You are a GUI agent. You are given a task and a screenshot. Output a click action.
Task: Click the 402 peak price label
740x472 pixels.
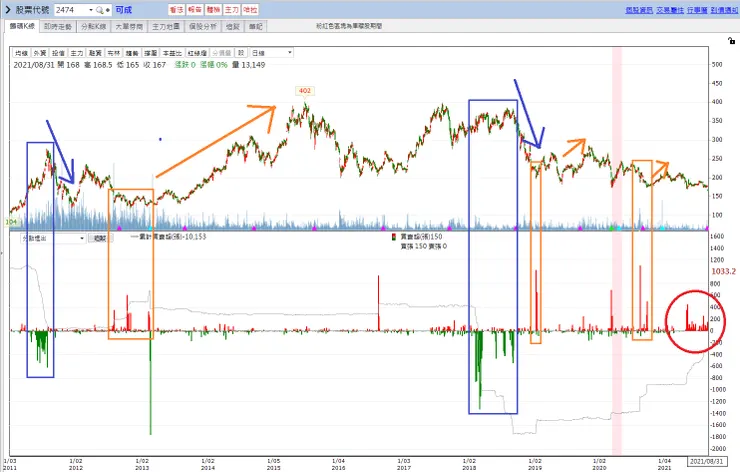tap(305, 91)
